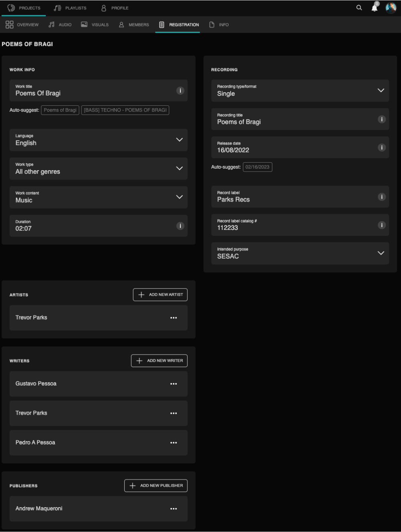This screenshot has width=401, height=532.
Task: Open the Work type dropdown
Action: click(179, 168)
